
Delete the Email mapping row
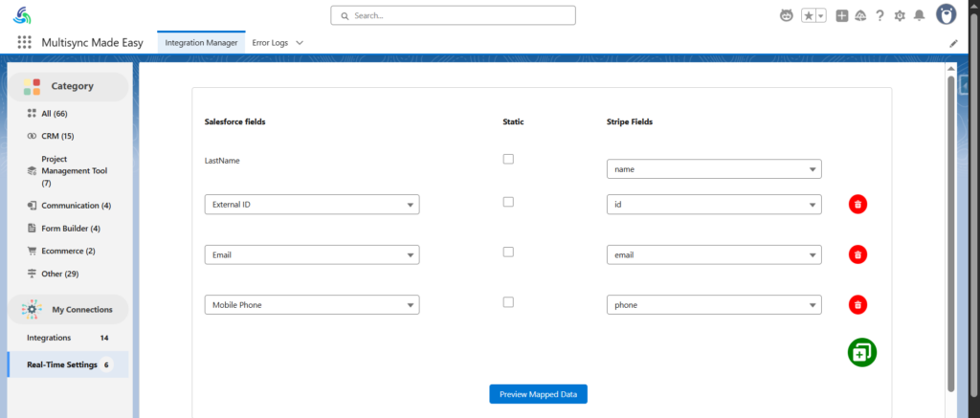[857, 254]
